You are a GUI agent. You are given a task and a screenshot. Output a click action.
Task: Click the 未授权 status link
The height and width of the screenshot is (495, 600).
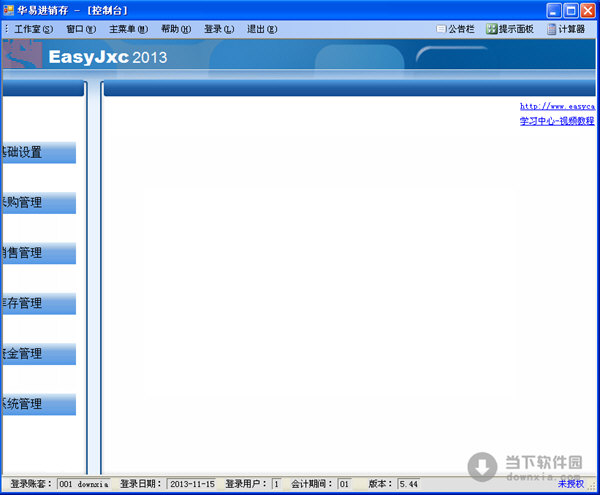(571, 484)
